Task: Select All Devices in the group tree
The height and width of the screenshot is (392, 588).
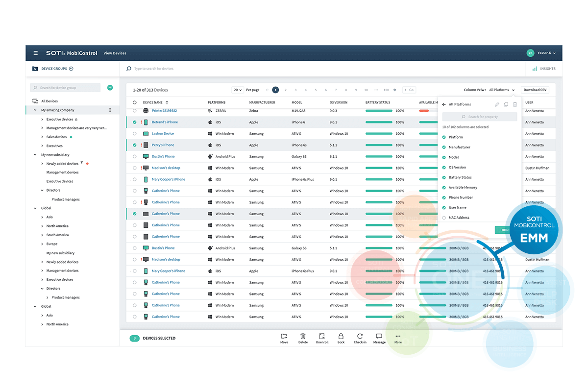Action: pyautogui.click(x=49, y=101)
